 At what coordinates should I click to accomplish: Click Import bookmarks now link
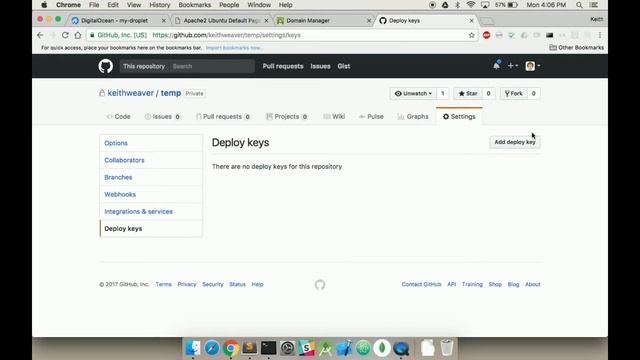point(234,48)
